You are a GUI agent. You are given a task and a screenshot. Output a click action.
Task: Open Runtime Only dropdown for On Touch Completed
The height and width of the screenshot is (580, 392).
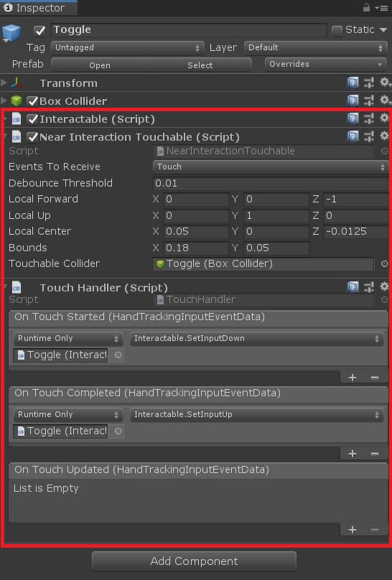click(x=67, y=415)
